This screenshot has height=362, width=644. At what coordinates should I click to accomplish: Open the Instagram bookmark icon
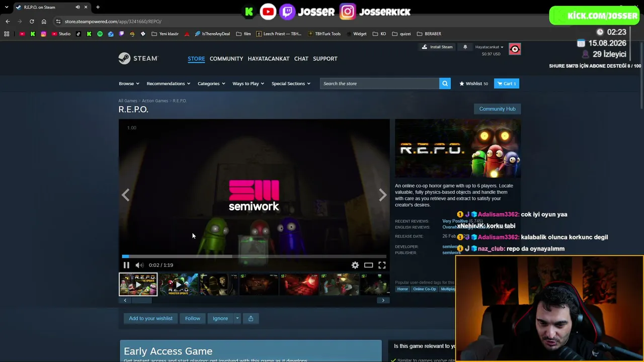(44, 34)
